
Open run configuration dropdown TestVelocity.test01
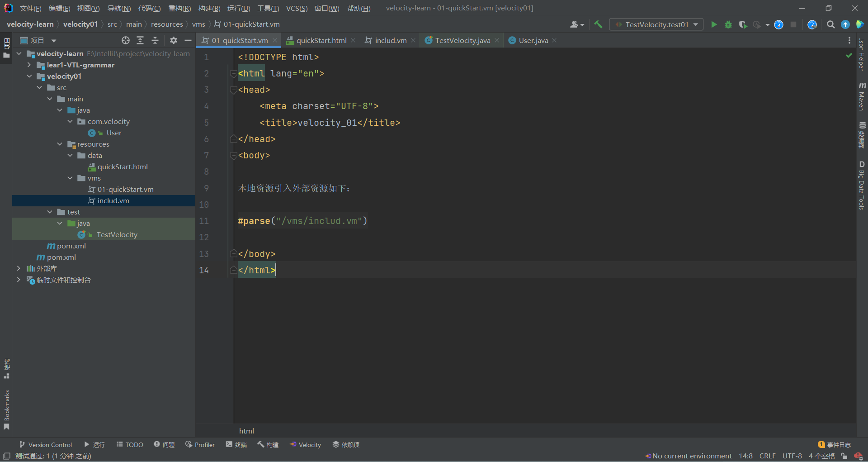[656, 24]
